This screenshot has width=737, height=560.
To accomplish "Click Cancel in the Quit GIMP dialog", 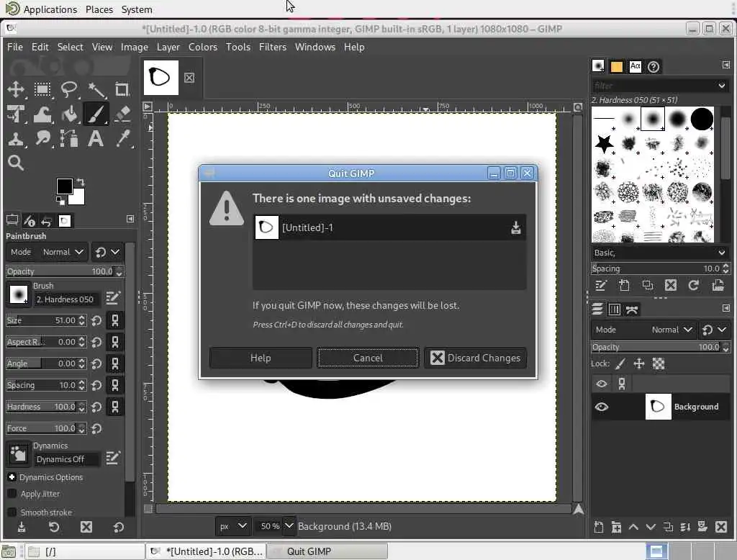I will pos(368,358).
